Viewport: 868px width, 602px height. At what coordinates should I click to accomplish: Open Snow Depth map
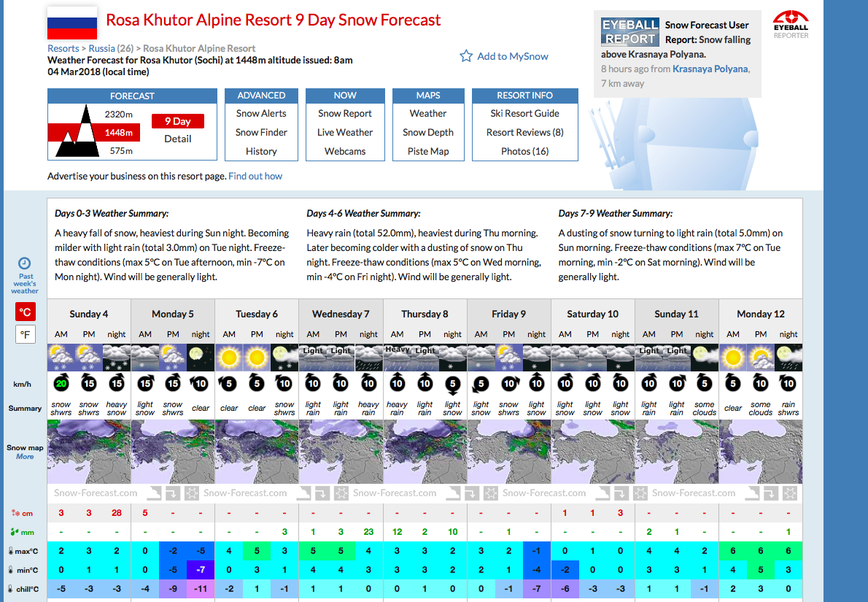coord(428,132)
